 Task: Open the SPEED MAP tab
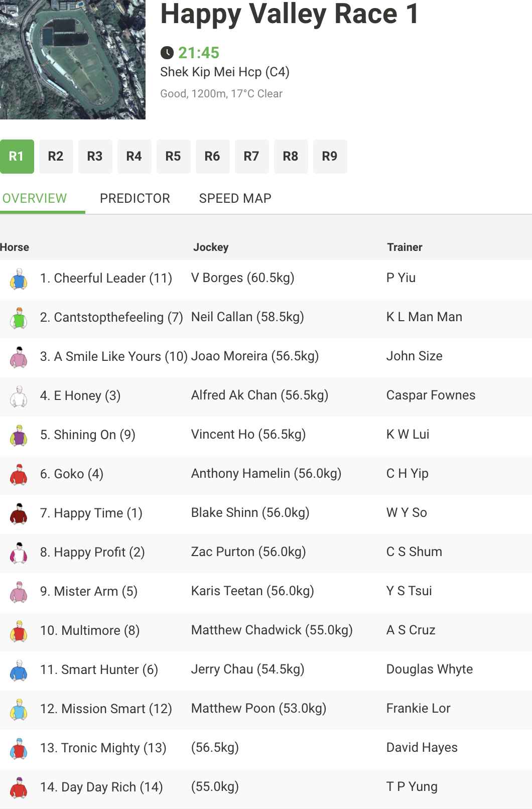point(235,198)
